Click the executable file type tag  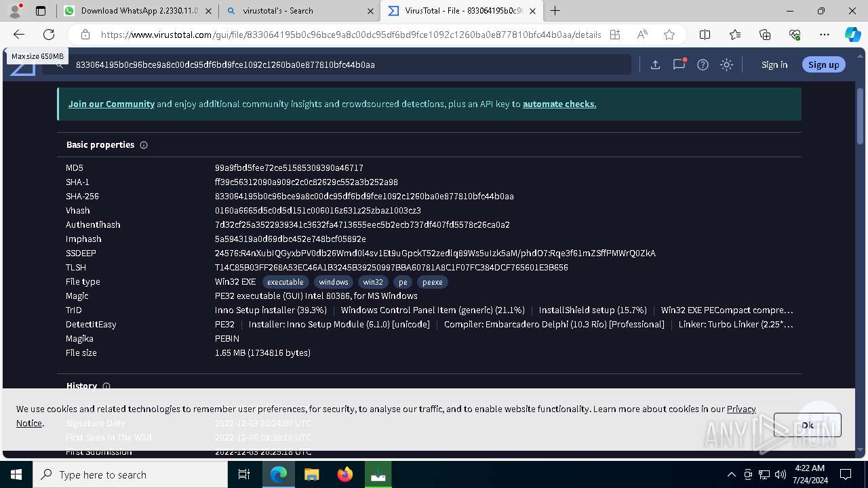(x=285, y=282)
